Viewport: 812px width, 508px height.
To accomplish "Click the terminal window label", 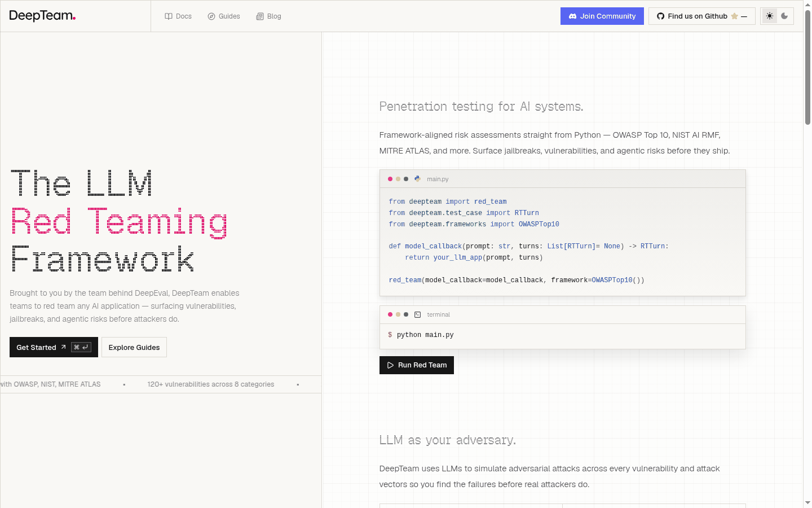I will [x=439, y=314].
